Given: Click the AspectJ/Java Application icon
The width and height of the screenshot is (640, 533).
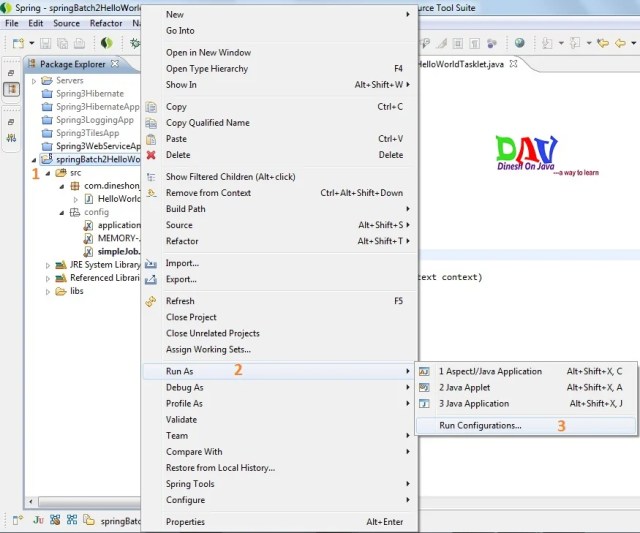Looking at the screenshot, I should (x=424, y=371).
